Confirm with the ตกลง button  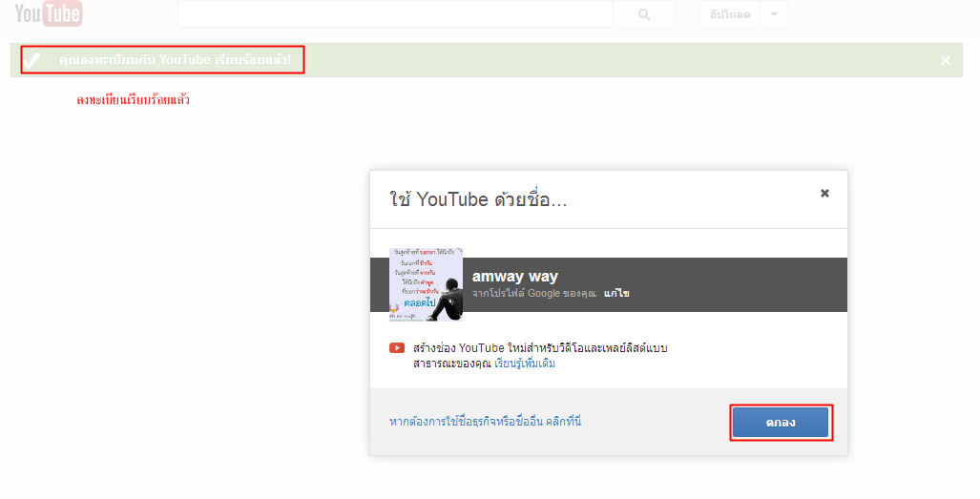781,422
